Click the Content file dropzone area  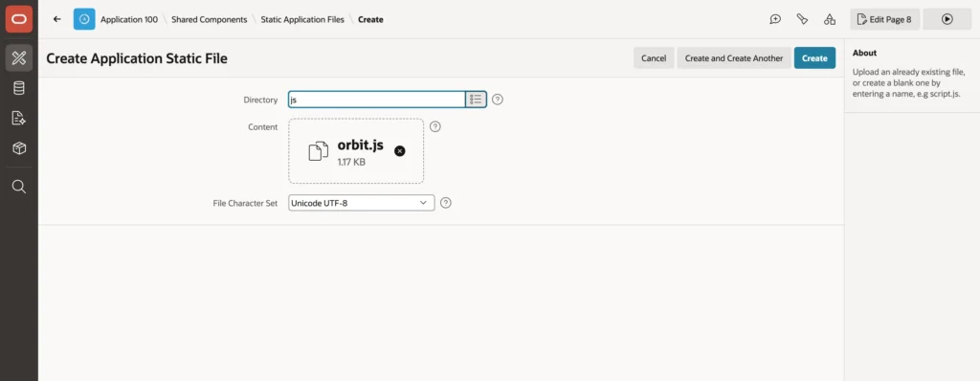(x=356, y=151)
